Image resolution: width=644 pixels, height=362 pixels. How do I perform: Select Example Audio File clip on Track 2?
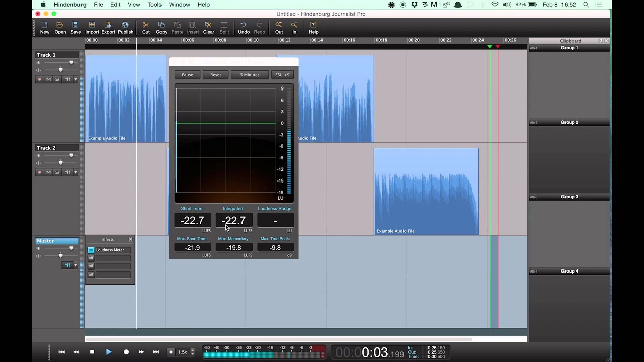click(426, 191)
